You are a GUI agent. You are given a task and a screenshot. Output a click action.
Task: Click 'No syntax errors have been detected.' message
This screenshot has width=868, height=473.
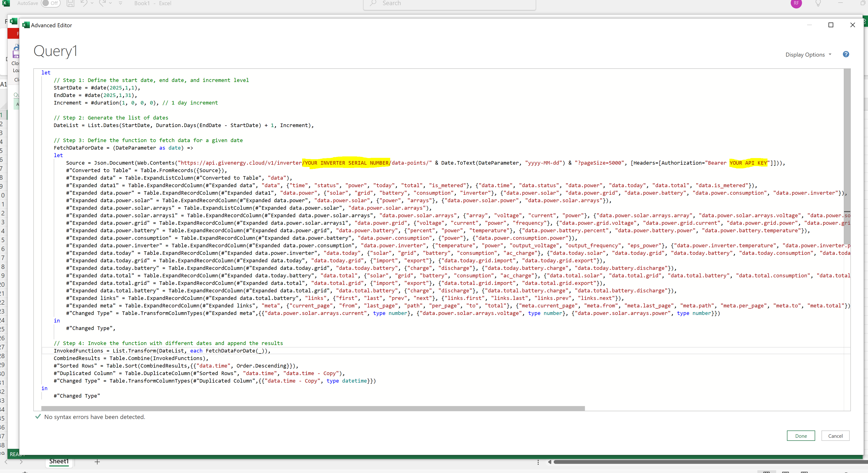95,417
